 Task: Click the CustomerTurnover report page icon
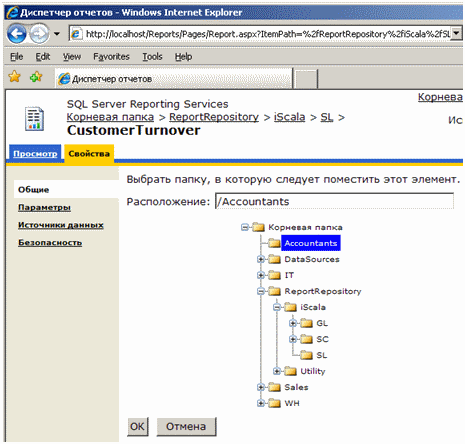(x=34, y=119)
